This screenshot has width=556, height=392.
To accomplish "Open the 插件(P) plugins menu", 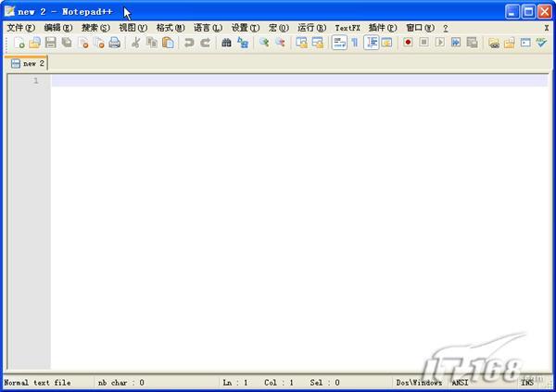I will [383, 28].
